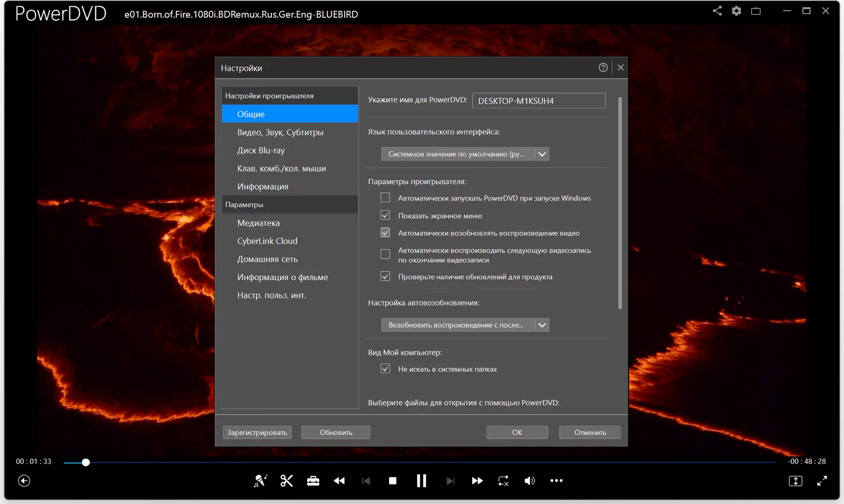Open the interface language dropdown
The width and height of the screenshot is (844, 504).
point(465,154)
